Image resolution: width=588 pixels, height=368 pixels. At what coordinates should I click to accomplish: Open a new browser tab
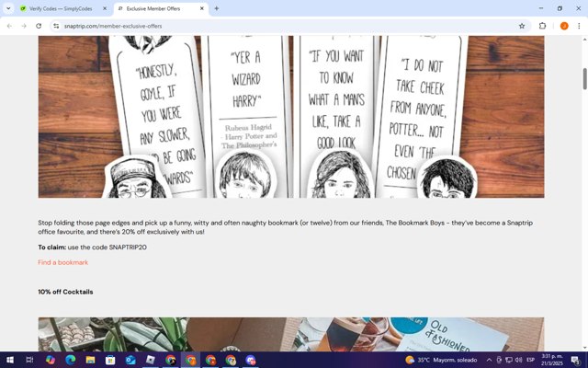(x=217, y=8)
